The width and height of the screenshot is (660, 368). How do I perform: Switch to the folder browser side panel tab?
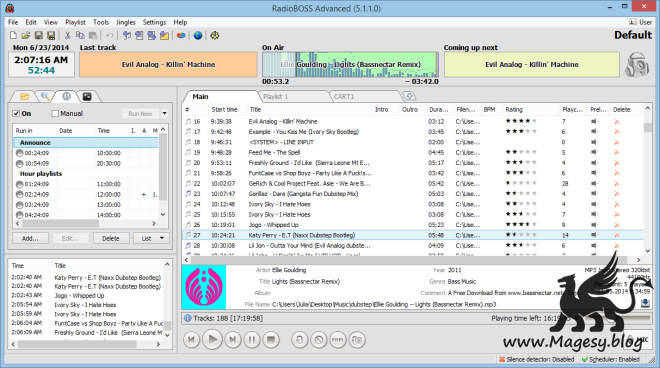pyautogui.click(x=25, y=97)
